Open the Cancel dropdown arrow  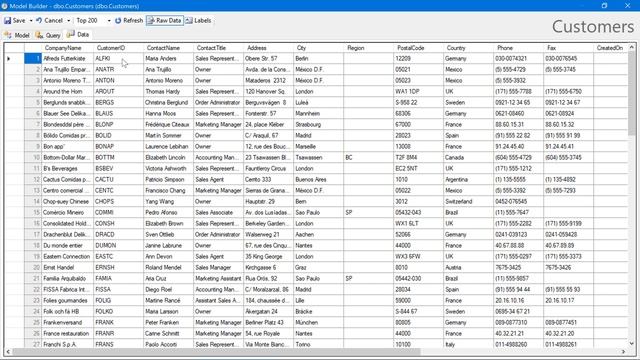(68, 20)
